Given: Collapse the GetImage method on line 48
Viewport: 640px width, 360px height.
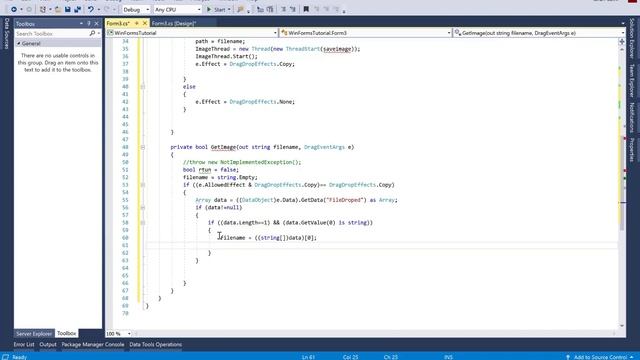Looking at the screenshot, I should click(142, 147).
